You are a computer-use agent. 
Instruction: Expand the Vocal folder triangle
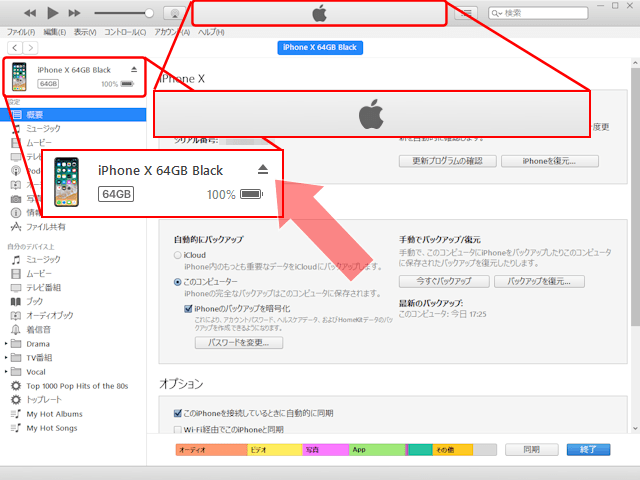(x=6, y=372)
